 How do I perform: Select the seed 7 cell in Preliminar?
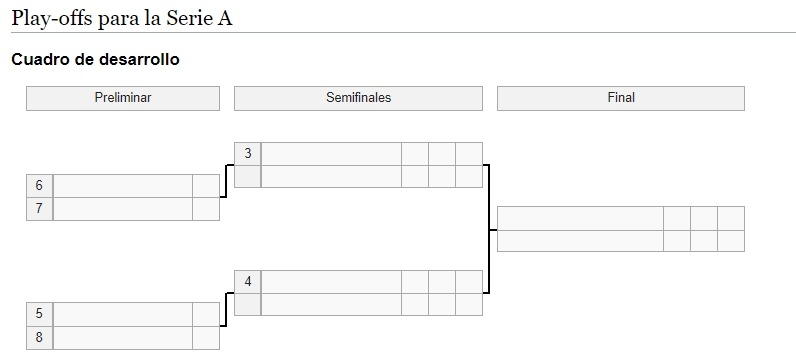click(40, 209)
